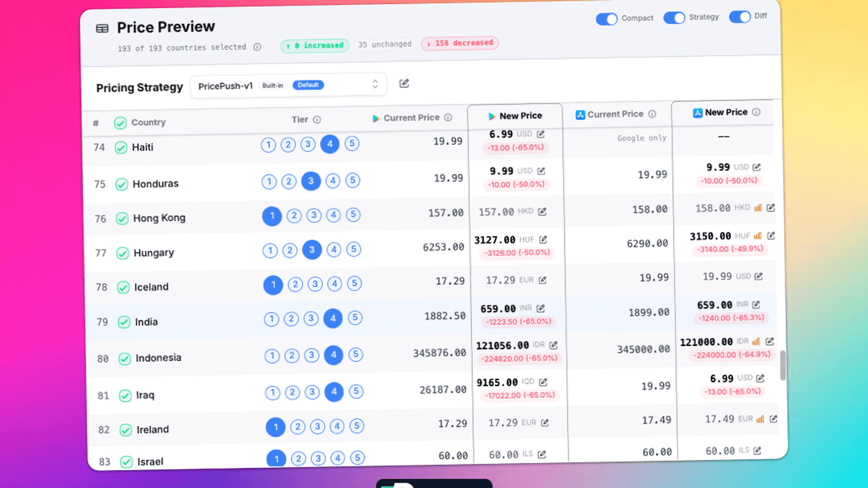Screen dimensions: 868x488
Task: Edit Iraq Apple new price 6.99 USD
Action: [x=760, y=378]
